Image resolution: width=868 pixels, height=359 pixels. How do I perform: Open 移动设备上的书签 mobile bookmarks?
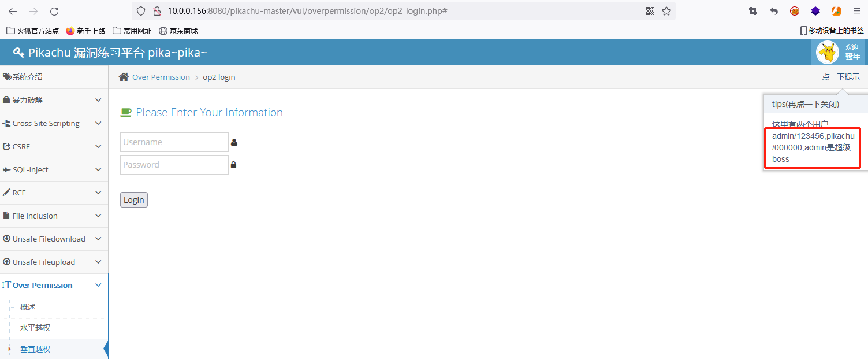[832, 31]
